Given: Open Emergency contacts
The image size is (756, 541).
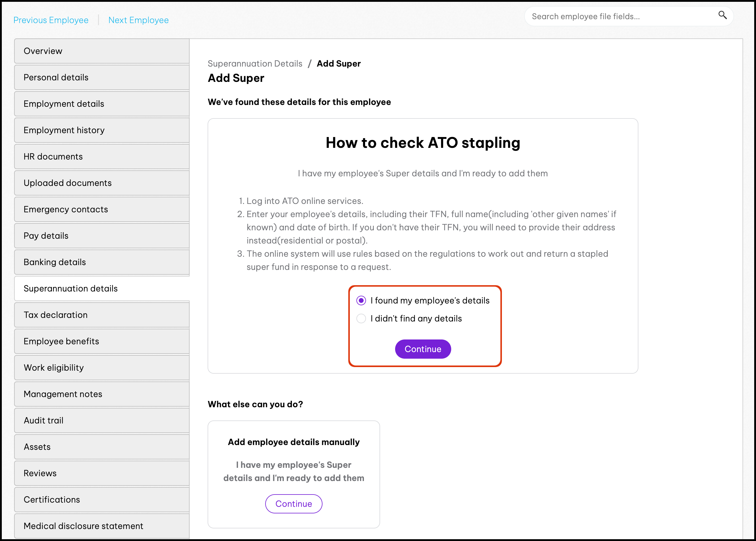Looking at the screenshot, I should pyautogui.click(x=102, y=209).
